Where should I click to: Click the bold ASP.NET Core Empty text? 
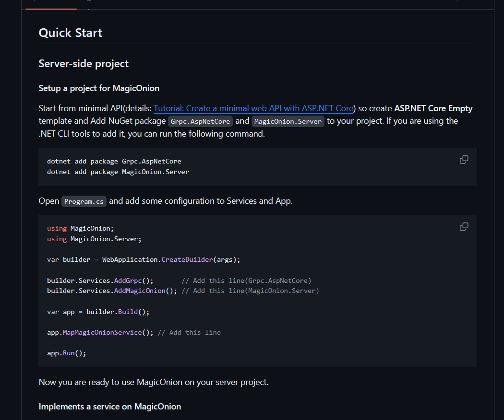(x=433, y=108)
